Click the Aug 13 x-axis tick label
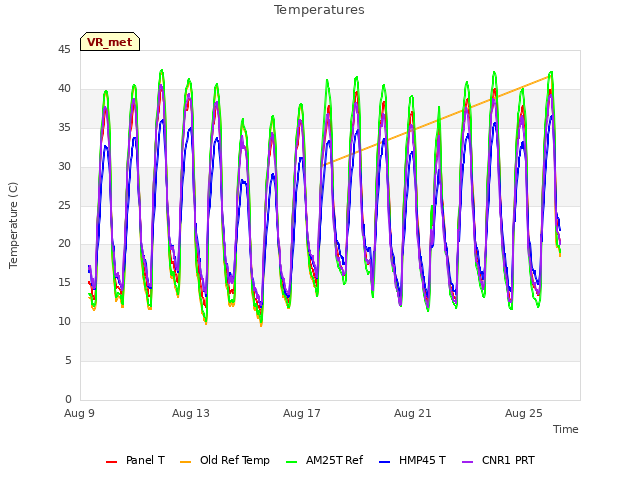Viewport: 640px width, 480px height. click(x=191, y=413)
